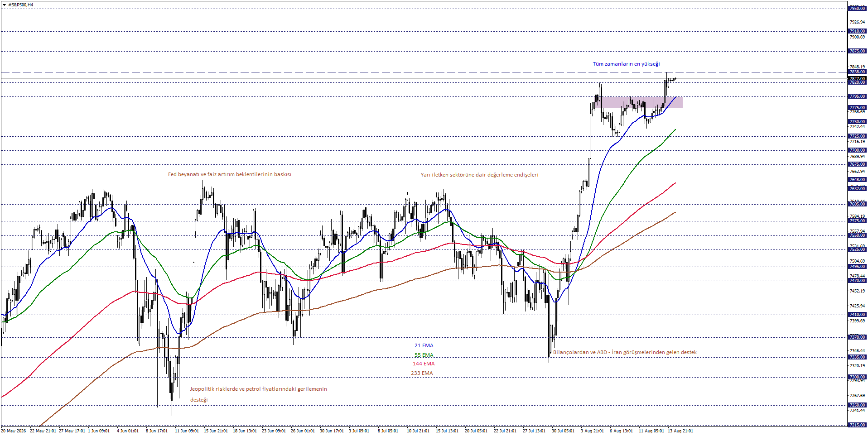Click the 7335.00 price level label
Image resolution: width=868 pixels, height=436 pixels.
[x=857, y=357]
